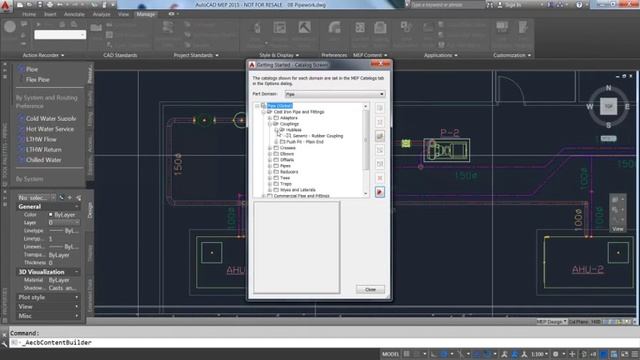Click the TOP face of the ViewCube
The width and height of the screenshot is (640, 360).
tap(608, 107)
